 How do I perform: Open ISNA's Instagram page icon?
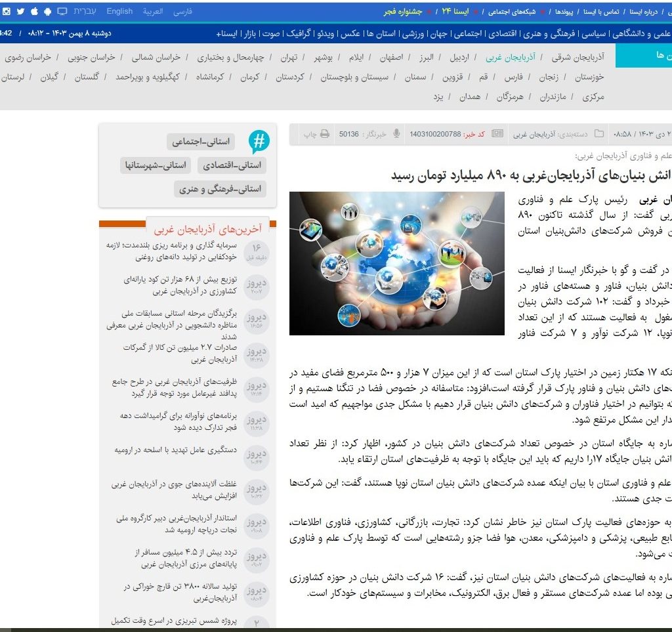(6, 12)
